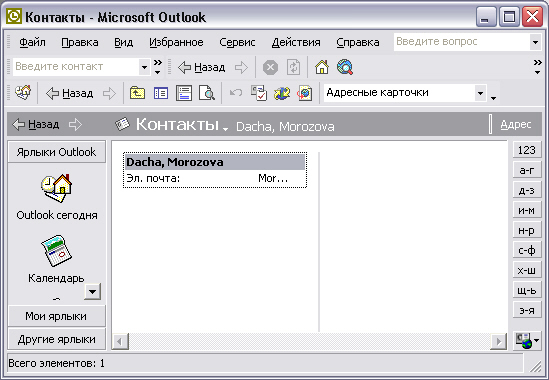The width and height of the screenshot is (549, 380).
Task: Click in the Введите вопрос help field
Action: coord(461,42)
